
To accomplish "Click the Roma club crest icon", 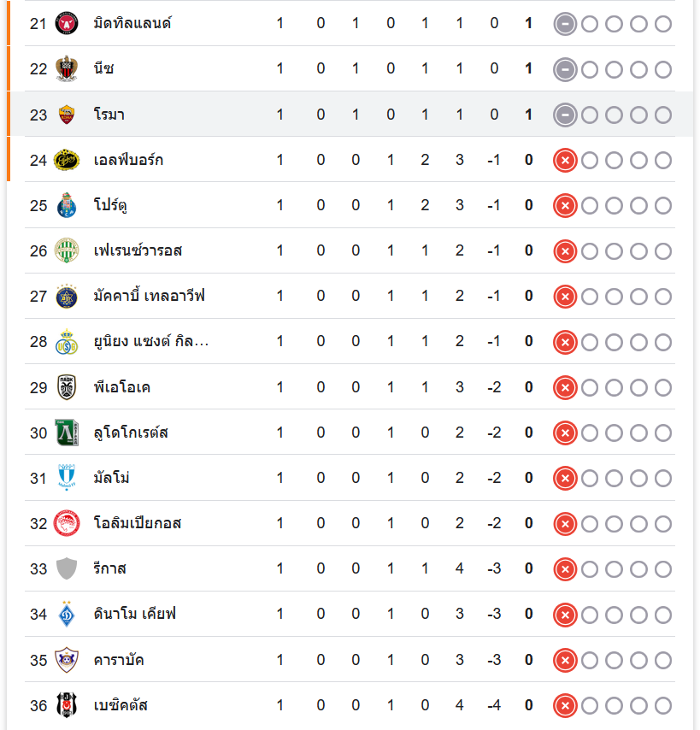I will click(66, 115).
